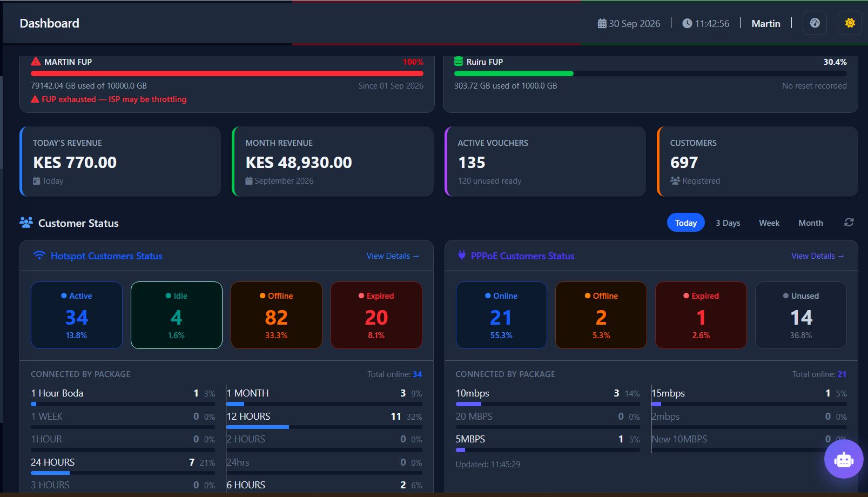
Task: Open the Hotspot Active customers card
Action: (x=77, y=315)
